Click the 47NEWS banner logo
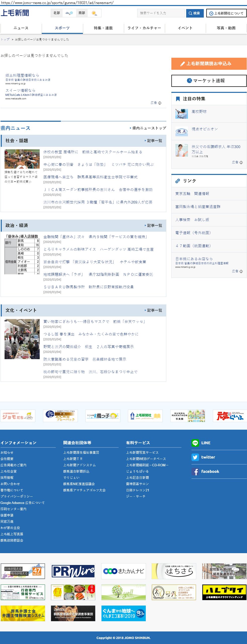The width and height of the screenshot is (247, 644). 23,571
